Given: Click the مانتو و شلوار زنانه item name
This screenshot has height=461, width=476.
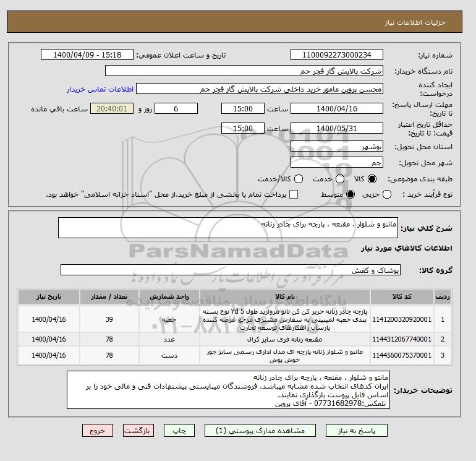Looking at the screenshot, I should tap(285, 356).
